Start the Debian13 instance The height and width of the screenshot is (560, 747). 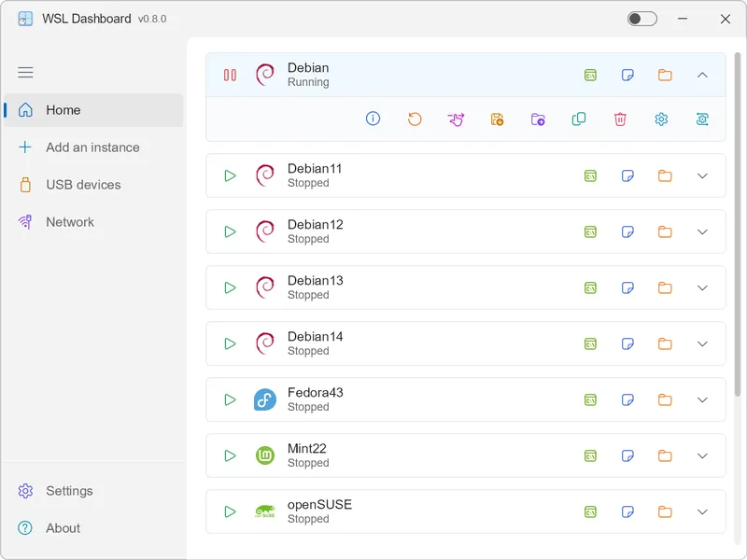point(230,287)
